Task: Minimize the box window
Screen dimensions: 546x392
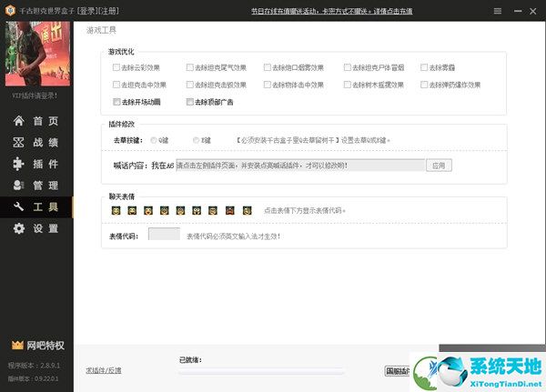Action: [x=518, y=11]
